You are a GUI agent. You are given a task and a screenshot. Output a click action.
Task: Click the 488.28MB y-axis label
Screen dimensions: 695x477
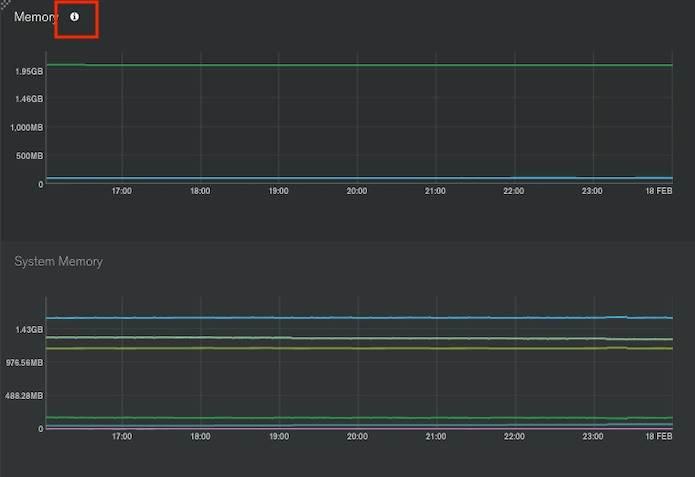click(24, 396)
